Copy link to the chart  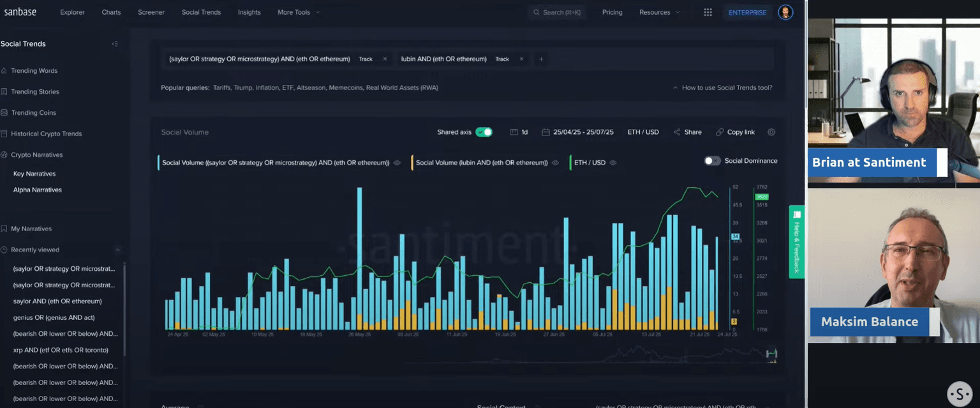(x=735, y=132)
